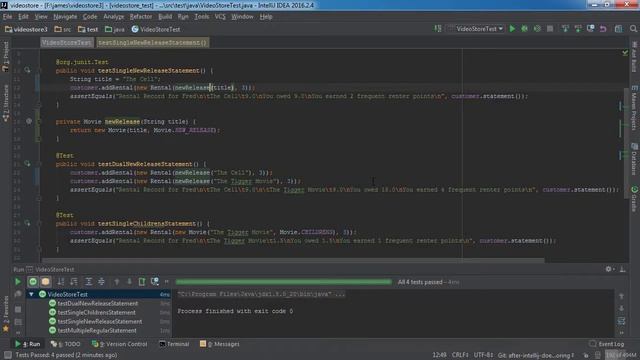
Task: Click the Make Project icon
Action: pyautogui.click(x=438, y=29)
